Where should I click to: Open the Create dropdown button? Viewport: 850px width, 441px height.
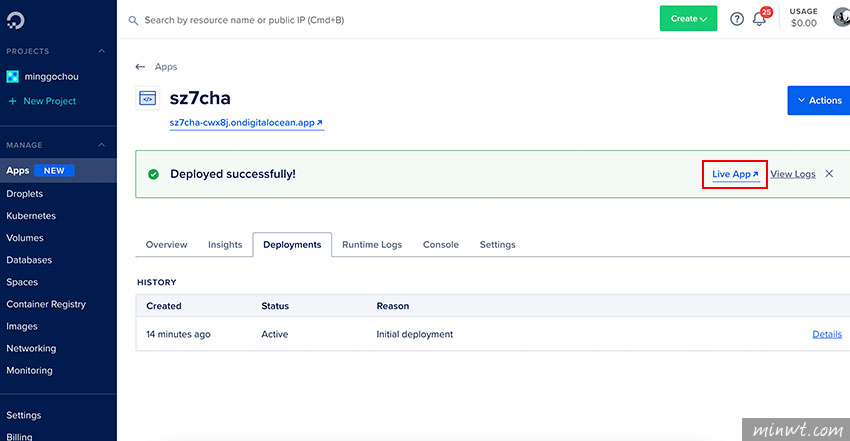[x=688, y=18]
